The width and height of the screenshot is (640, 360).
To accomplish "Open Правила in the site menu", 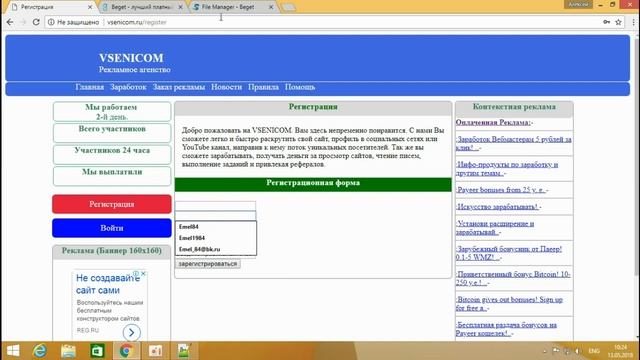I will click(x=263, y=87).
